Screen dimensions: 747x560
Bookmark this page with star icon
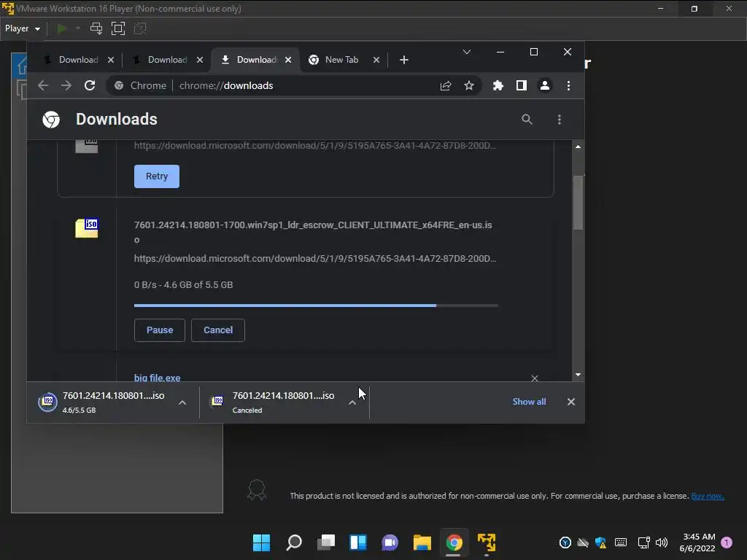tap(469, 86)
